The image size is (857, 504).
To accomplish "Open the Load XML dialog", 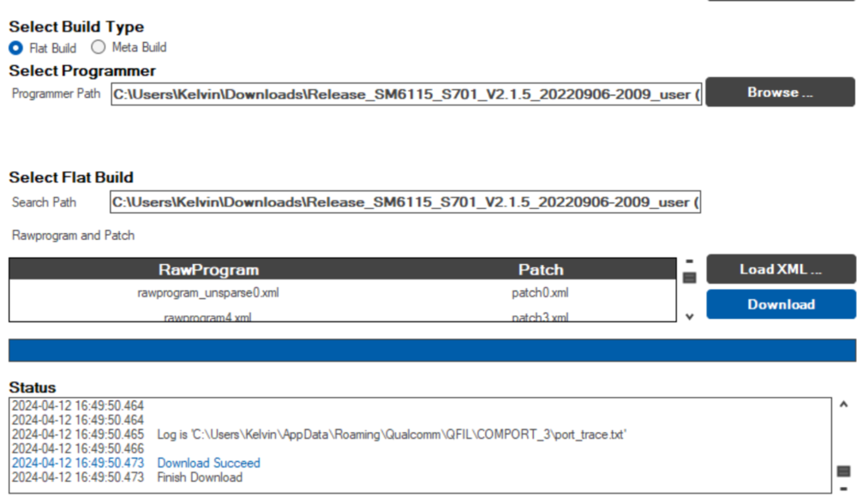I will [x=781, y=269].
